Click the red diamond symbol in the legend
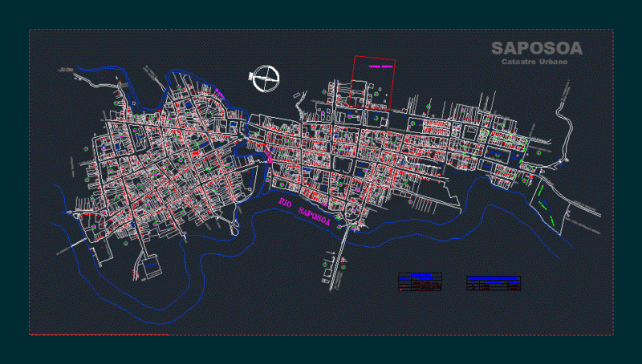 pyautogui.click(x=400, y=289)
